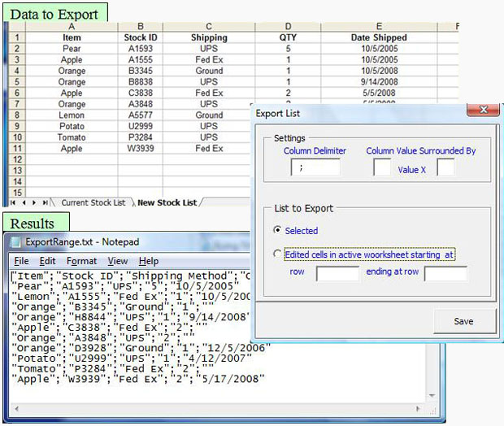
Task: Click the ending at row input field
Action: (445, 273)
